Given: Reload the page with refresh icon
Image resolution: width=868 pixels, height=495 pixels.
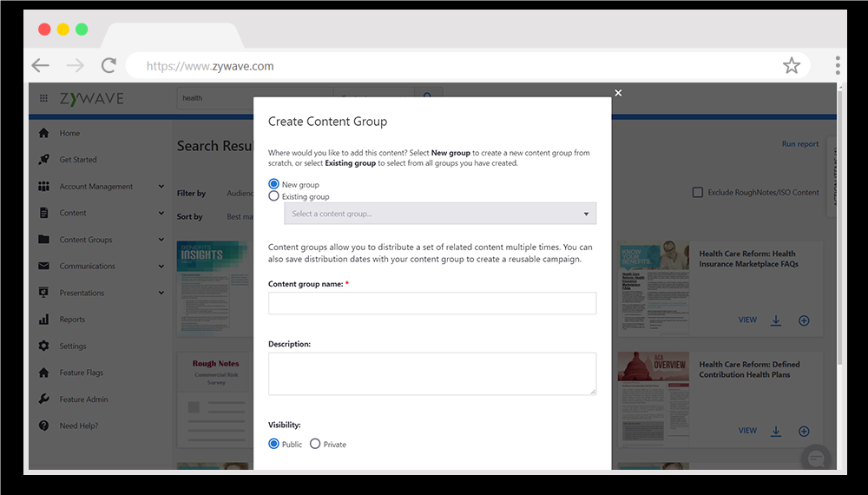Looking at the screenshot, I should [x=108, y=65].
